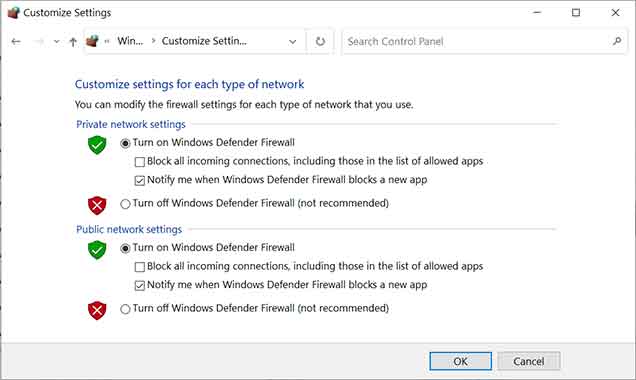Minimize the Customize Settings window

pos(537,13)
